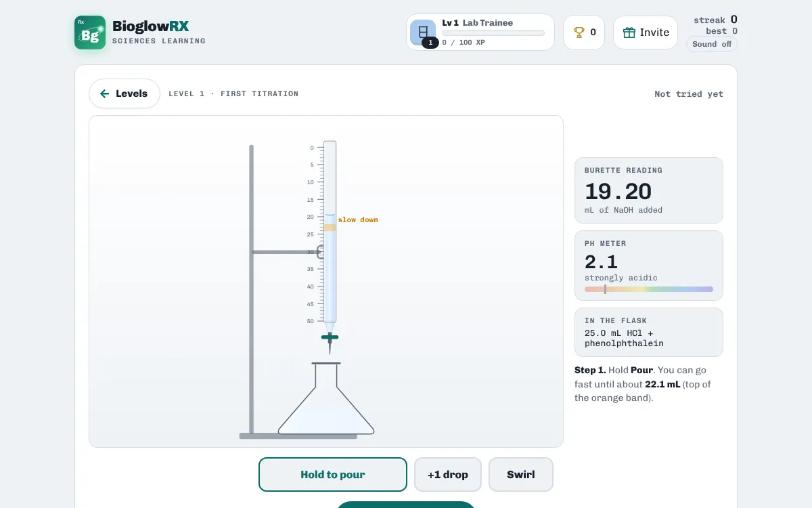Viewport: 812px width, 508px height.
Task: Click the gift icon beside Invite
Action: pos(629,33)
